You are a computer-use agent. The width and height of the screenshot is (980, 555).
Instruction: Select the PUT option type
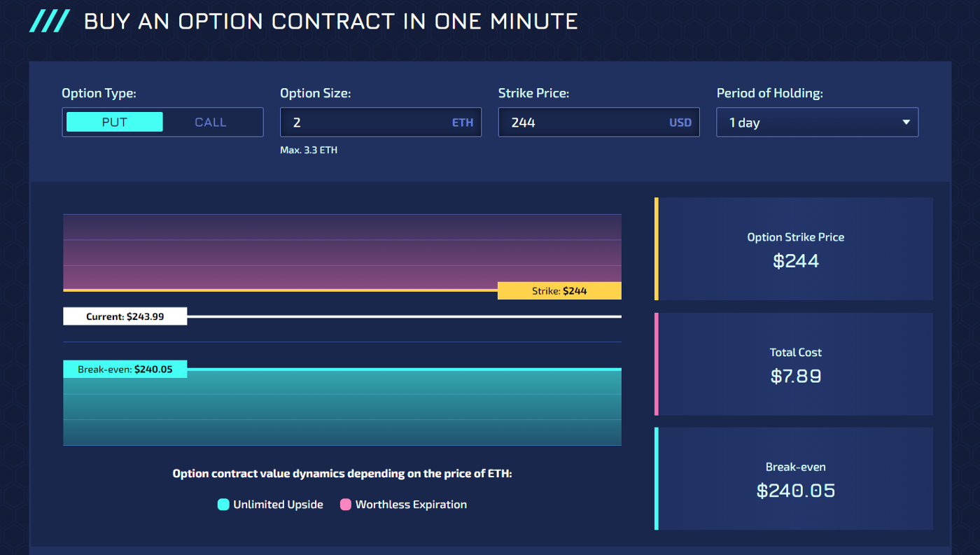(x=115, y=122)
